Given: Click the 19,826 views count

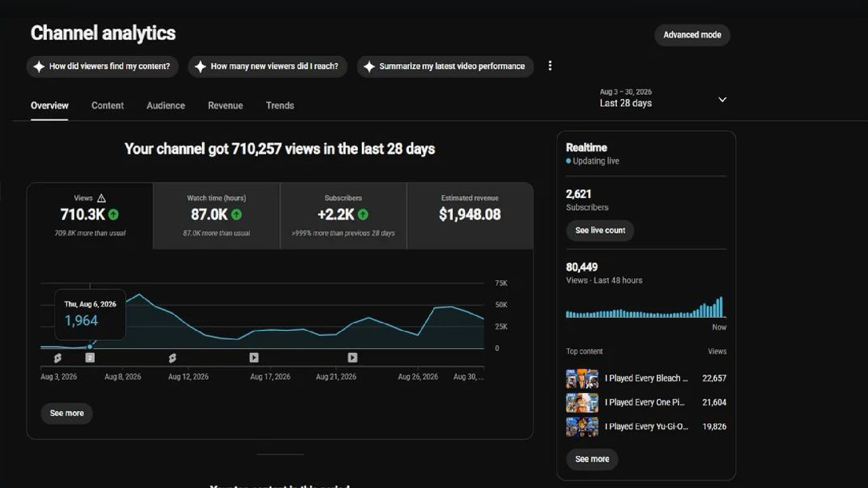Looking at the screenshot, I should (714, 427).
